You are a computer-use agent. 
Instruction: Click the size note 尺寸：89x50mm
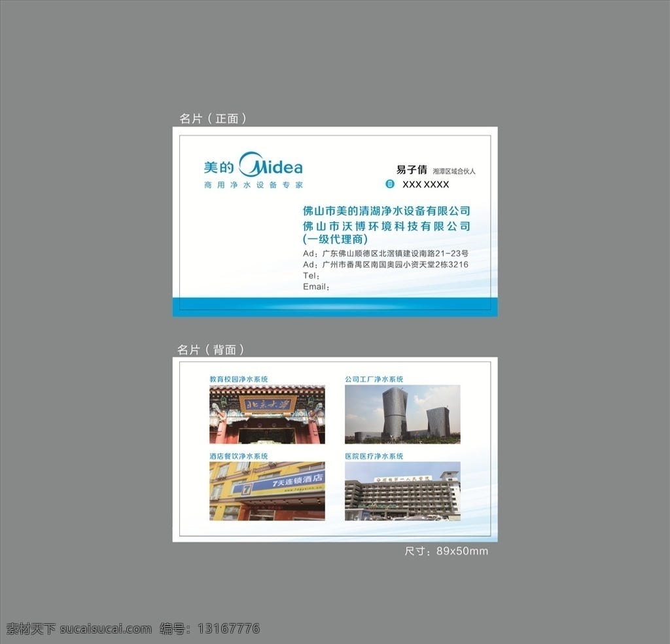tap(446, 551)
